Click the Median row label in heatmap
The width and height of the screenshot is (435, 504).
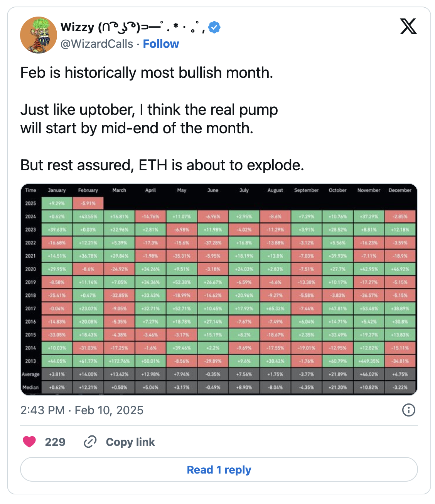click(x=30, y=387)
